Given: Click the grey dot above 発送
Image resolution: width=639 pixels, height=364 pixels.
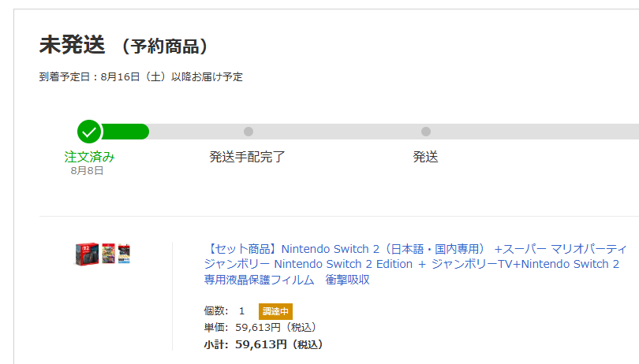Looking at the screenshot, I should click(426, 132).
